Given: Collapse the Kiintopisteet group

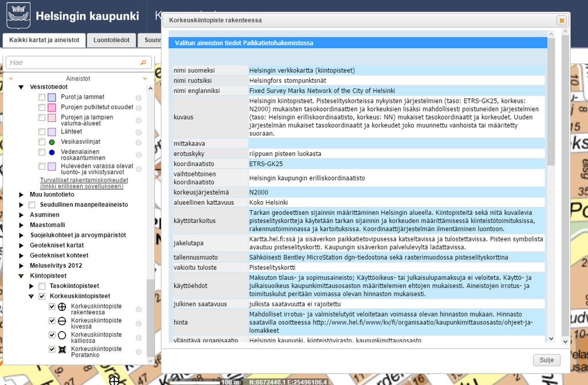Looking at the screenshot, I should click(x=21, y=276).
